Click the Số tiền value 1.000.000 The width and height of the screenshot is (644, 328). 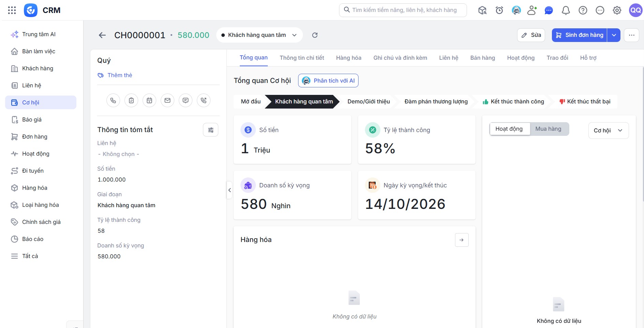112,180
